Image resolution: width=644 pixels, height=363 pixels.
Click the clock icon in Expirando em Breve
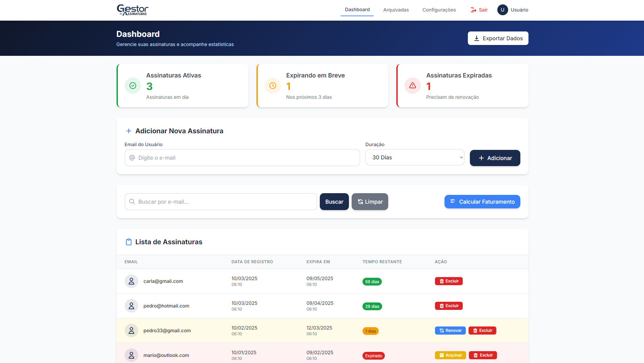click(x=273, y=86)
